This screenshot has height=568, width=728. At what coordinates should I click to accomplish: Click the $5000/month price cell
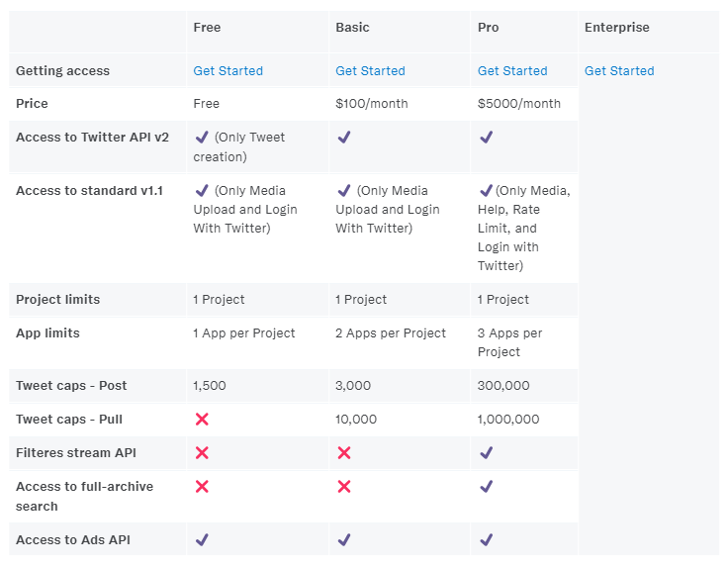518,103
